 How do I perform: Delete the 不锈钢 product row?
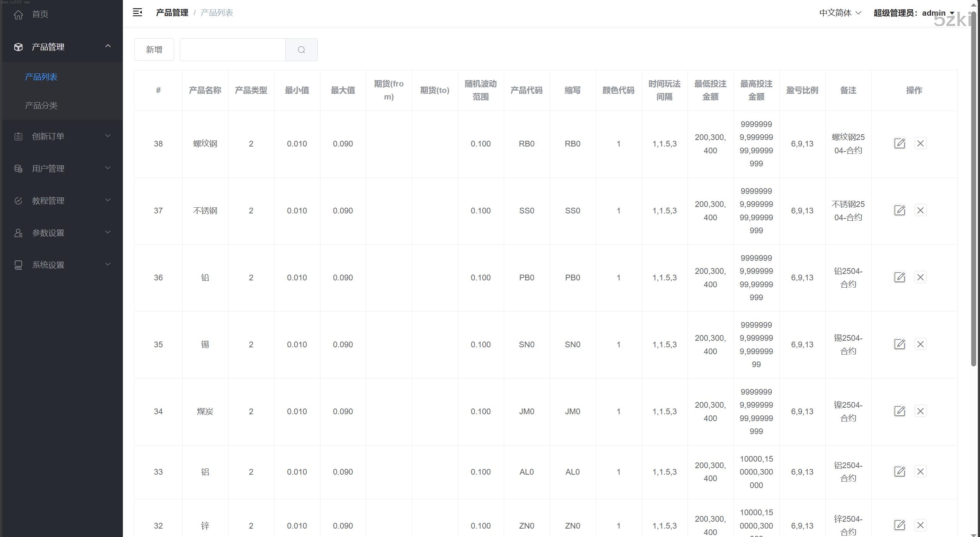point(920,210)
